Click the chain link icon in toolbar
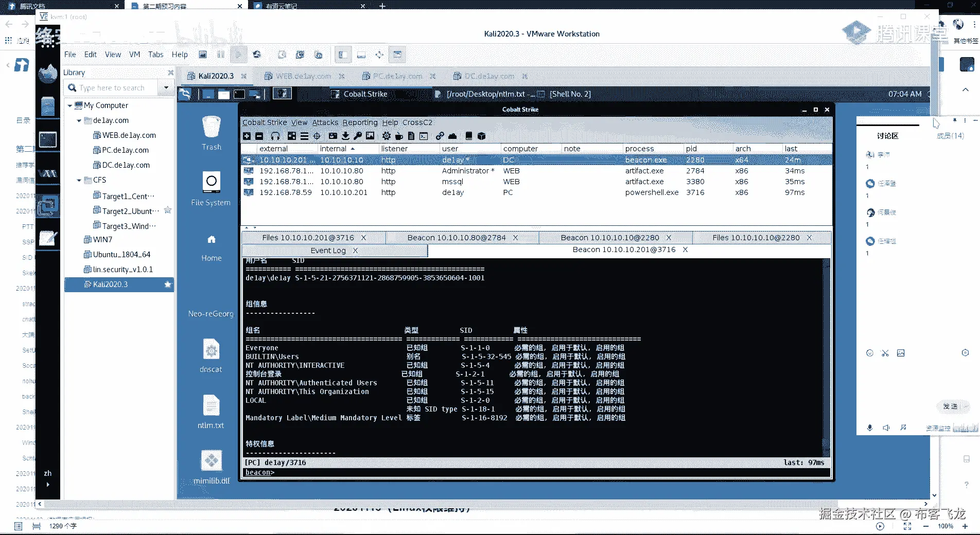Screen dimensions: 980x535 [440, 136]
